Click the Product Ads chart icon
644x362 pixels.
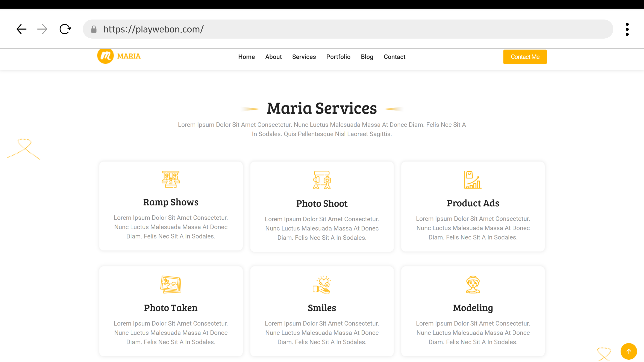coord(473,180)
